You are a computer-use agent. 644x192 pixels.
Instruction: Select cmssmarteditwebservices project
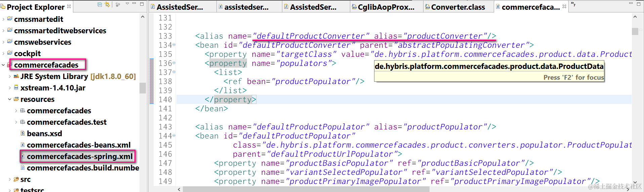pyautogui.click(x=60, y=31)
